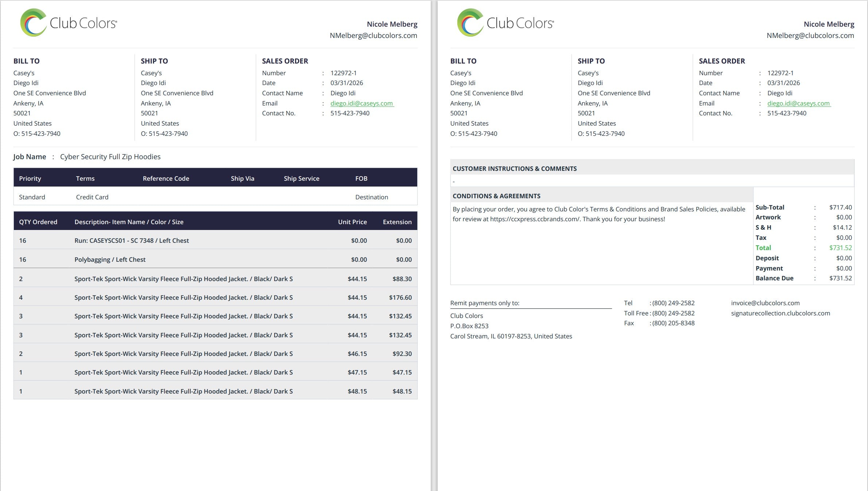868x491 pixels.
Task: Select the S & H amount $14.12
Action: coord(842,227)
